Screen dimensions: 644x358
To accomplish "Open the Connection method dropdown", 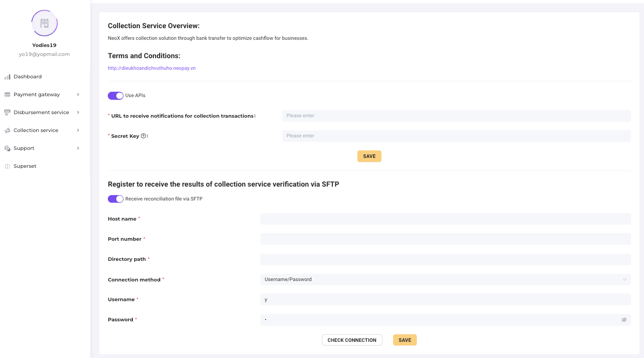I will 445,280.
